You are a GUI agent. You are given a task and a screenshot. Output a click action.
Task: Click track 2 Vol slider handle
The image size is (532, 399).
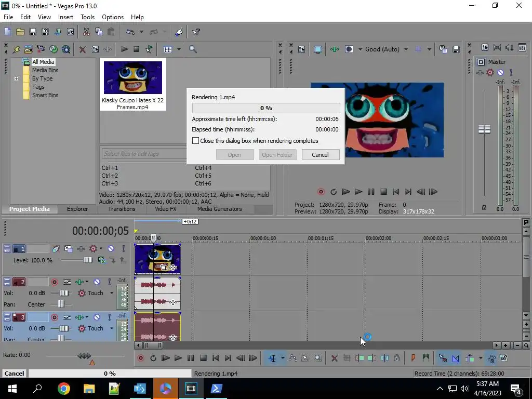(x=63, y=293)
